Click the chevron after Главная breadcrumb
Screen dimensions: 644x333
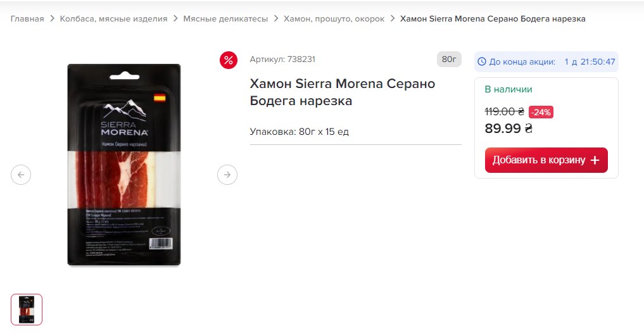click(x=52, y=19)
